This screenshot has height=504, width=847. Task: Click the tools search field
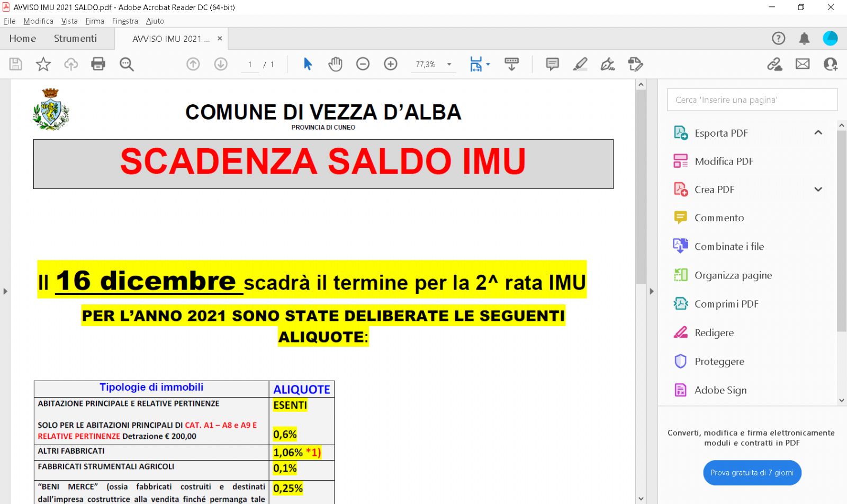tap(752, 100)
